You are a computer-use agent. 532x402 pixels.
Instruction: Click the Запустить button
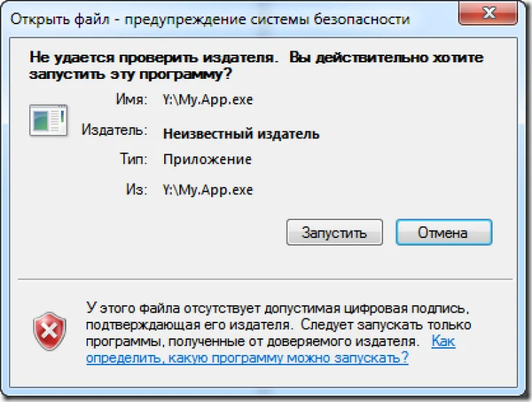point(335,232)
